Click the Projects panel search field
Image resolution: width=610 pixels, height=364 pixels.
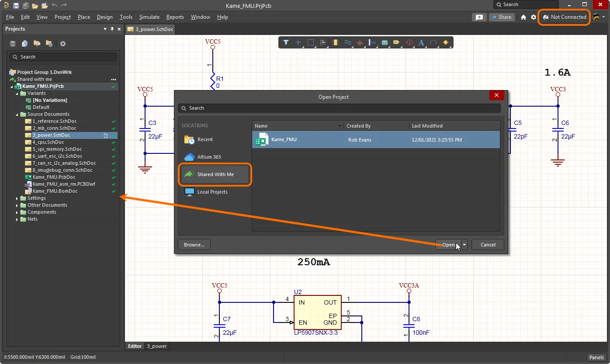63,57
